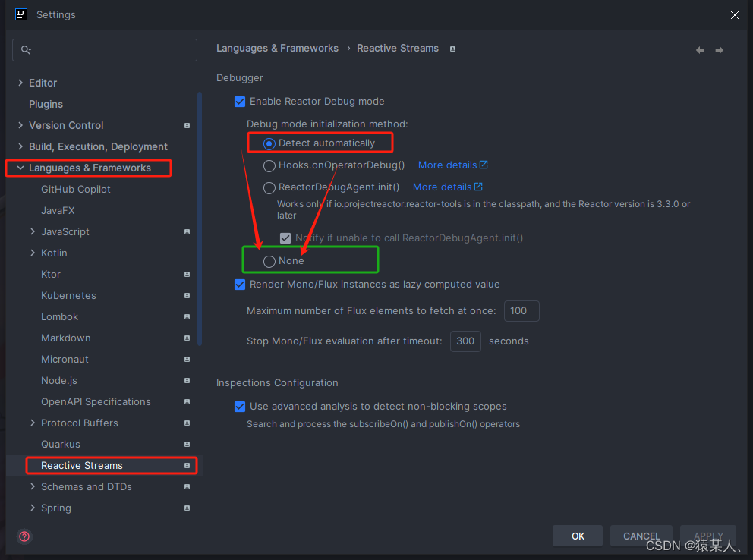Click project-level icon on Spring row
Screen dimensions: 753x560
click(187, 508)
